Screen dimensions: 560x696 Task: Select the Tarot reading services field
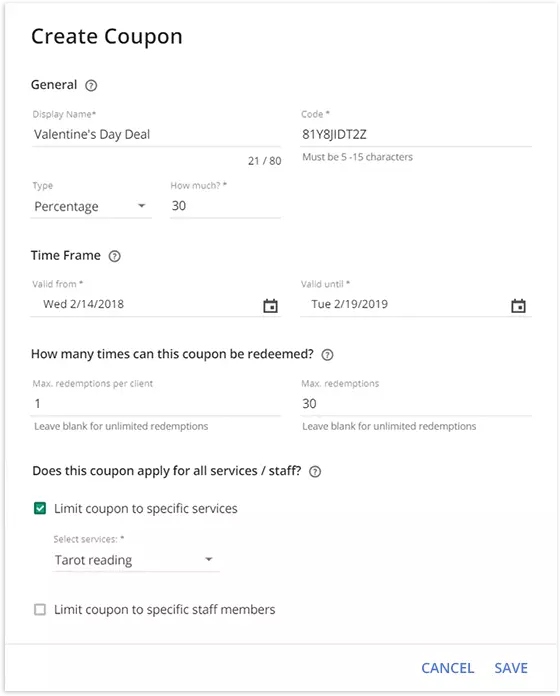point(136,560)
